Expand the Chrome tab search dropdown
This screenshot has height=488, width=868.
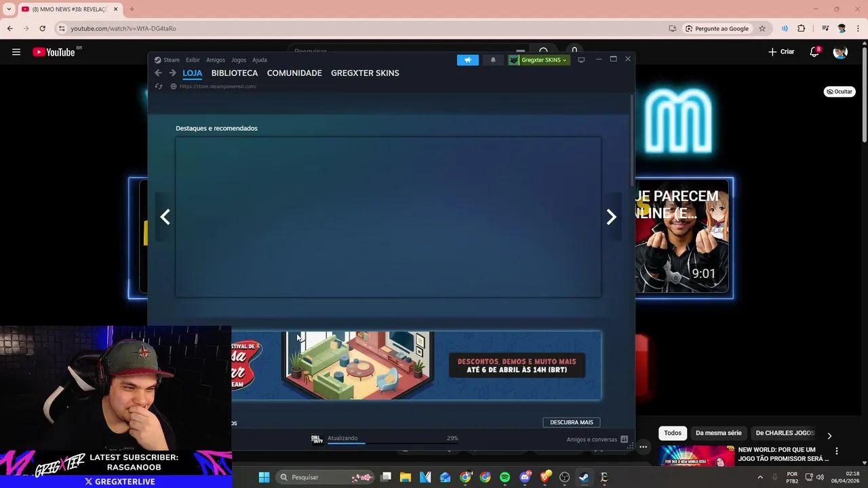point(9,9)
